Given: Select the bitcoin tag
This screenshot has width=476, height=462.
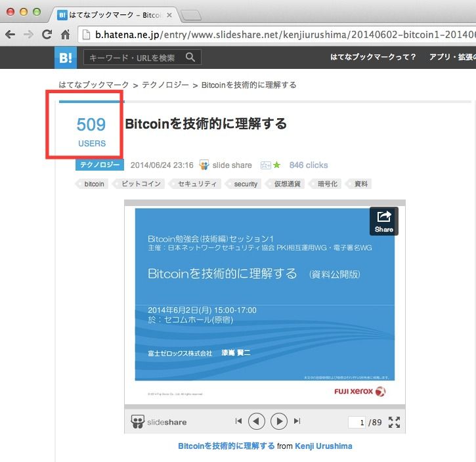Looking at the screenshot, I should (92, 184).
